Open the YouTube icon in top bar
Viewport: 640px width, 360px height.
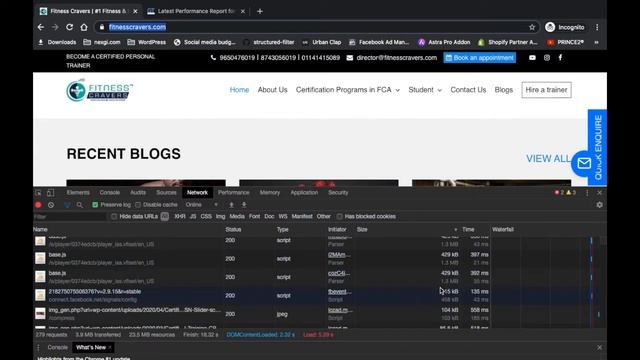tap(532, 58)
